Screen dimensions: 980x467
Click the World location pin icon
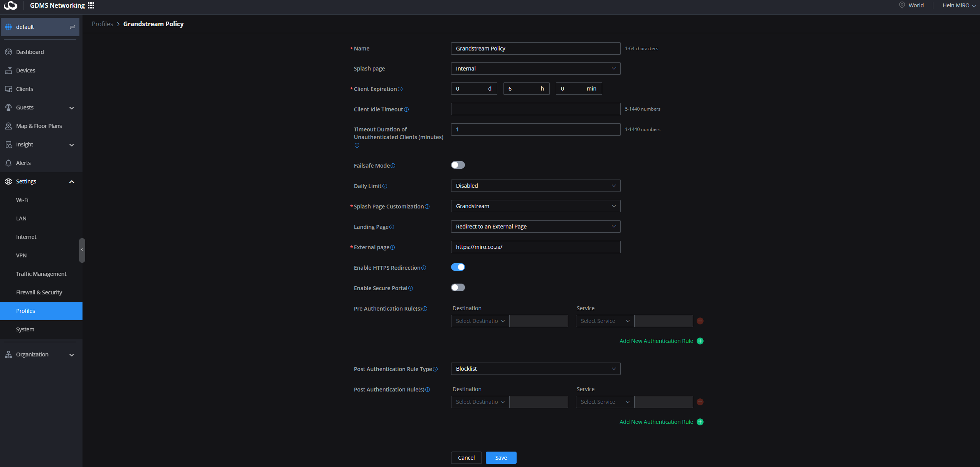pyautogui.click(x=902, y=5)
